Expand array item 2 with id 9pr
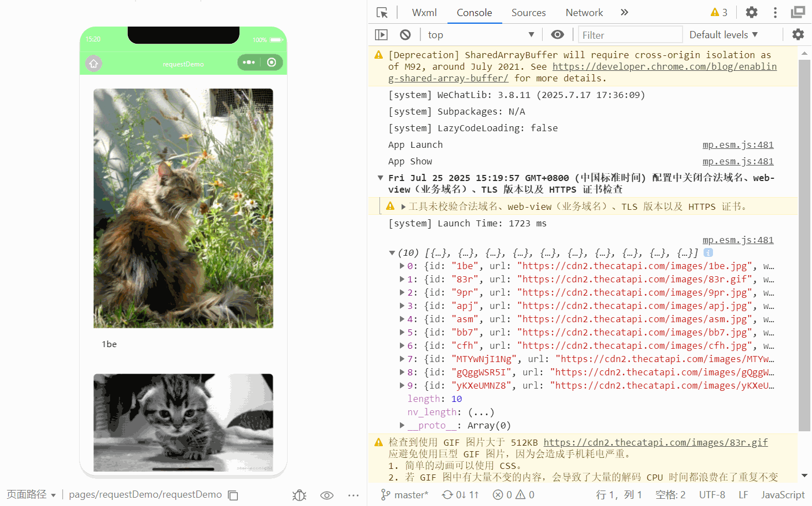The image size is (812, 506). point(402,292)
